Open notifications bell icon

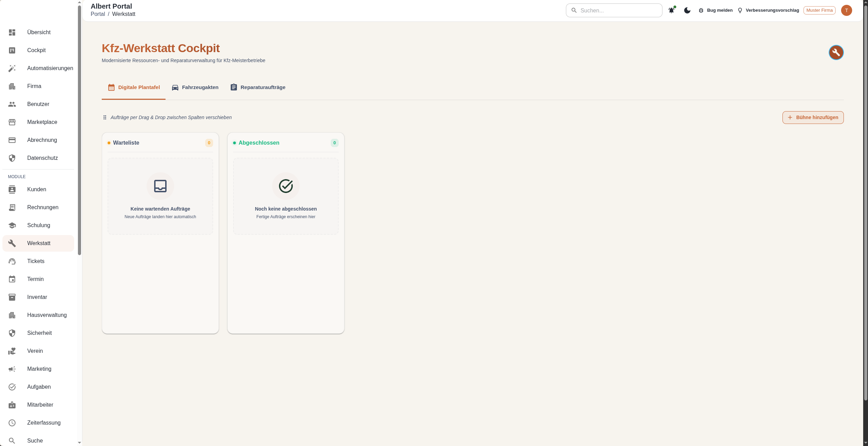(x=671, y=10)
